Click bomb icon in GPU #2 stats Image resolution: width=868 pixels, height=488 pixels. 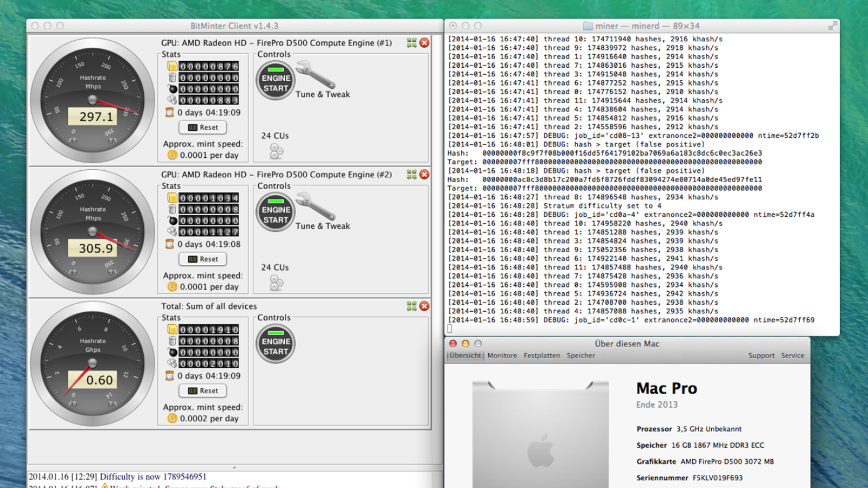coord(173,221)
